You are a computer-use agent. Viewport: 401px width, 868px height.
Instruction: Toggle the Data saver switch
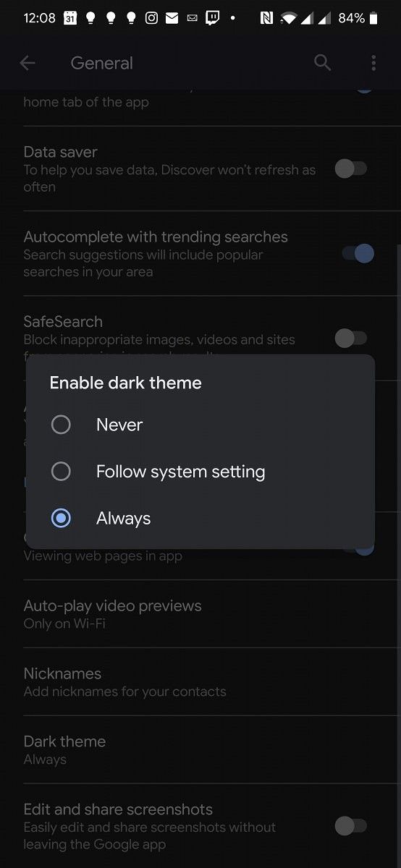[x=351, y=169]
